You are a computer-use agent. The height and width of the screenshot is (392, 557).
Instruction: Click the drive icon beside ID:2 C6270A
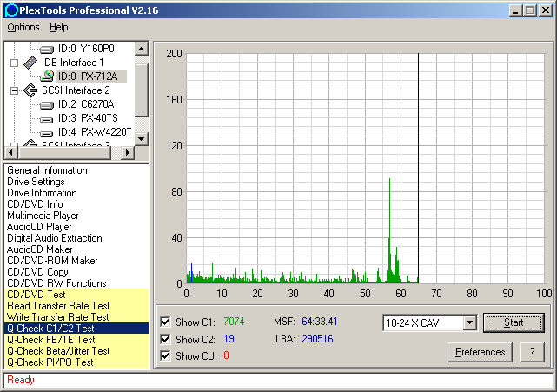coord(47,105)
